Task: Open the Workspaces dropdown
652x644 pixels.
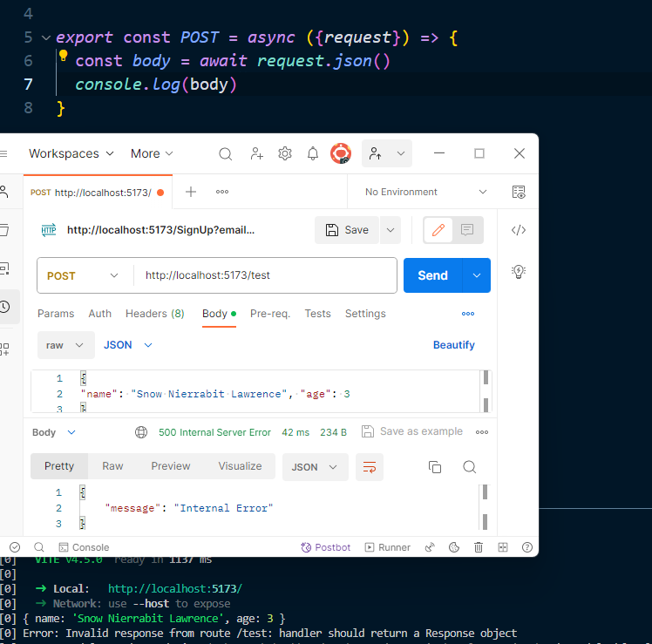Action: [x=71, y=153]
